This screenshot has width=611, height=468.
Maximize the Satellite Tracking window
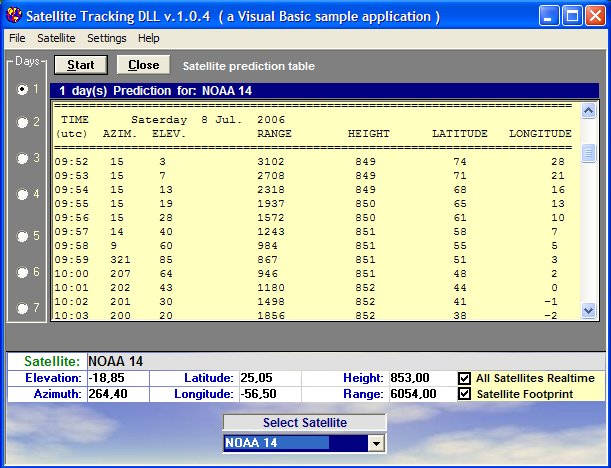[x=572, y=16]
